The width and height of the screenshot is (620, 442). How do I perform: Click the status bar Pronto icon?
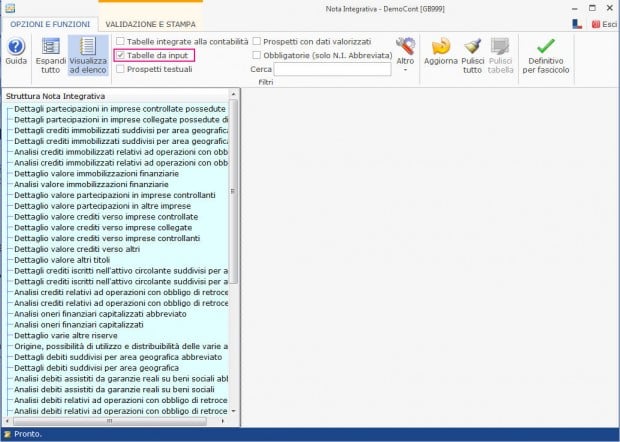pos(7,434)
